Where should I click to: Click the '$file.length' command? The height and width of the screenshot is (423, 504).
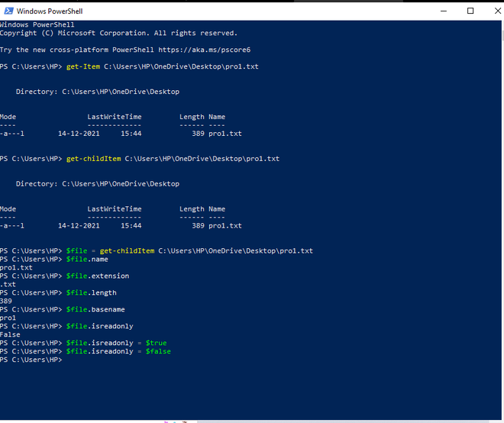pos(92,293)
